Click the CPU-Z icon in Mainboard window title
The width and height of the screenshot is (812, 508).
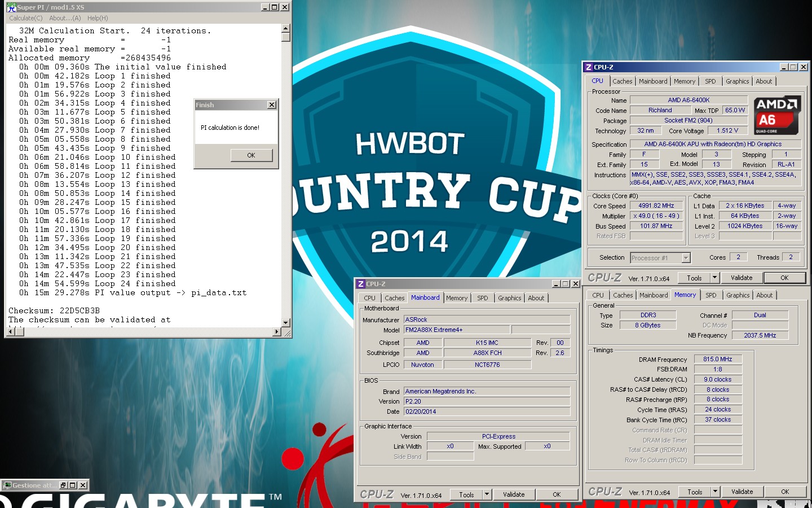coord(361,284)
